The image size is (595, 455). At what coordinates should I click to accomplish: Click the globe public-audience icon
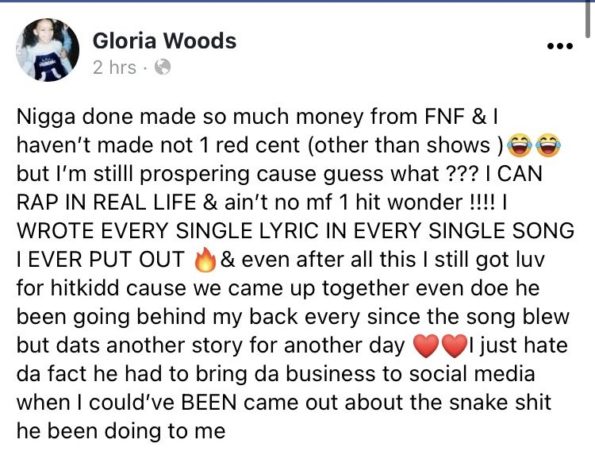(162, 68)
